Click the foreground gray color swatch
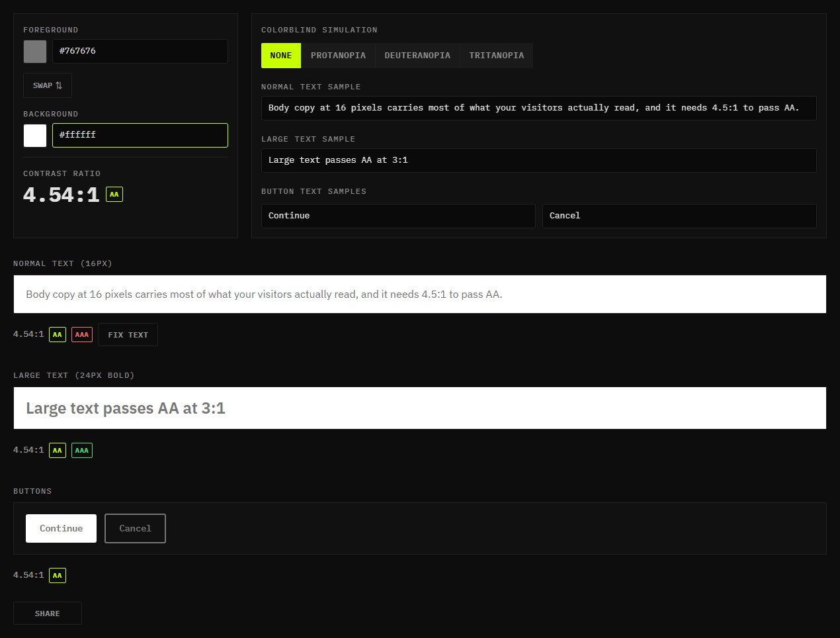840x638 pixels. 35,52
